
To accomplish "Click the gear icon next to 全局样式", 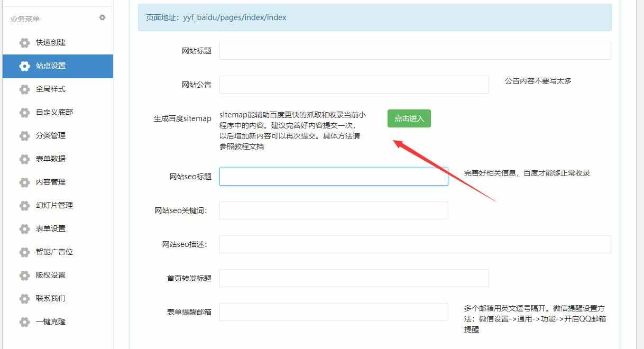I will click(24, 89).
